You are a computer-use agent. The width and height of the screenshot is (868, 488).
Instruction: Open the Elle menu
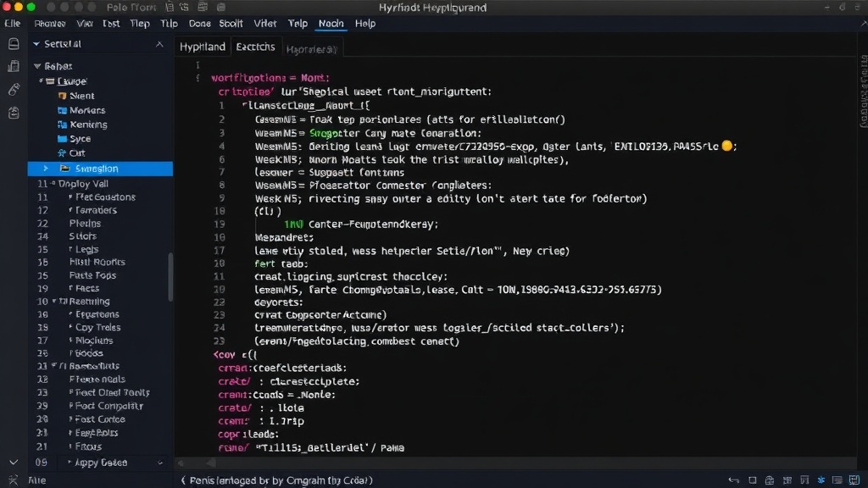[12, 23]
